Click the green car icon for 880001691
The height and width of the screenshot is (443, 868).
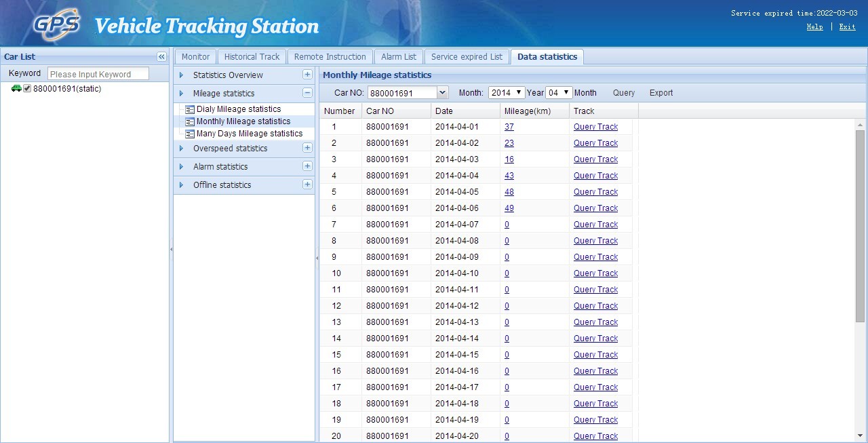tap(16, 89)
